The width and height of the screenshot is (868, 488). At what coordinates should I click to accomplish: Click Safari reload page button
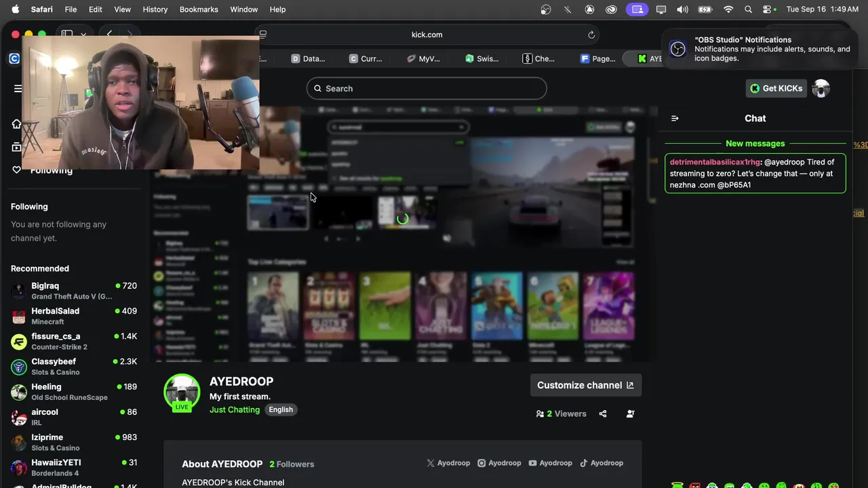[x=591, y=35]
